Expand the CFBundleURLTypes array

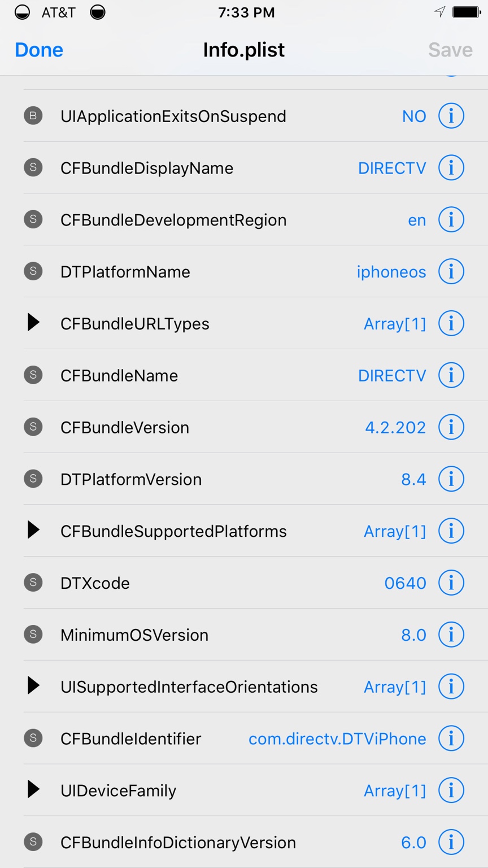click(34, 323)
